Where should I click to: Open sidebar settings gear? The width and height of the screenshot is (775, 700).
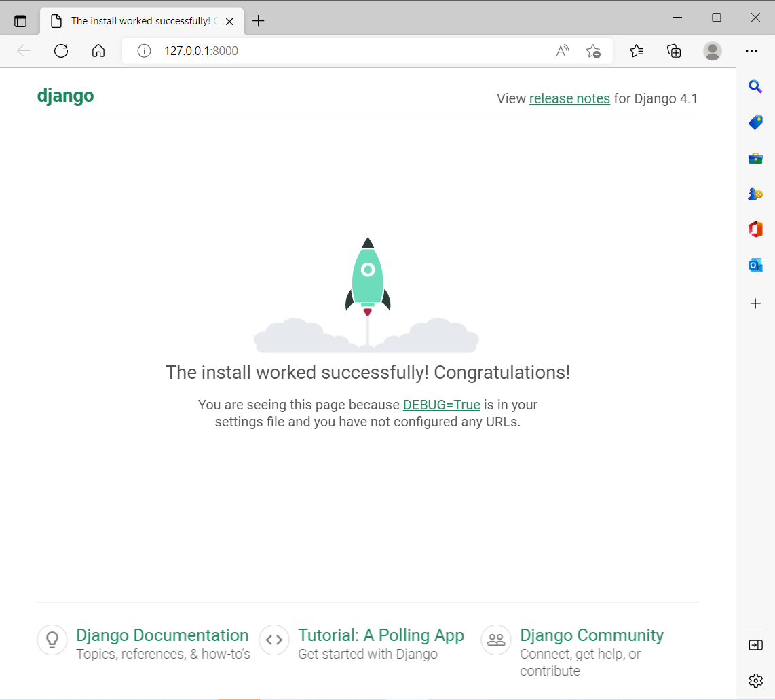(755, 681)
